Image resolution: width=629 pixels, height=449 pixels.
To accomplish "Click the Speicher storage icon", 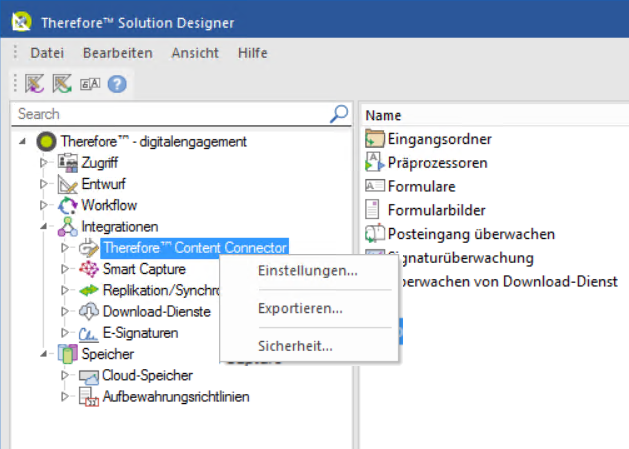I will 68,354.
